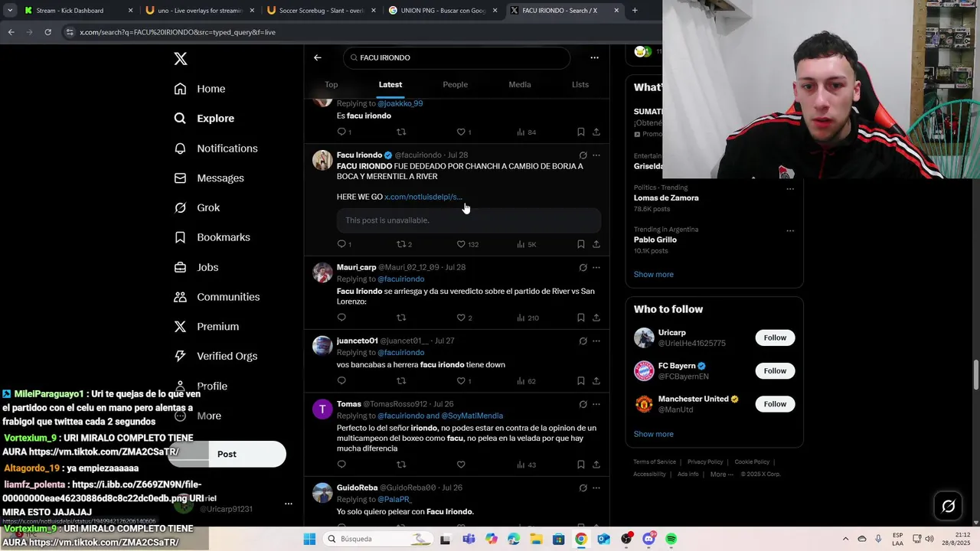Like the 'Es facu iriondo' reply
Screen dimensions: 980x551
click(x=461, y=132)
